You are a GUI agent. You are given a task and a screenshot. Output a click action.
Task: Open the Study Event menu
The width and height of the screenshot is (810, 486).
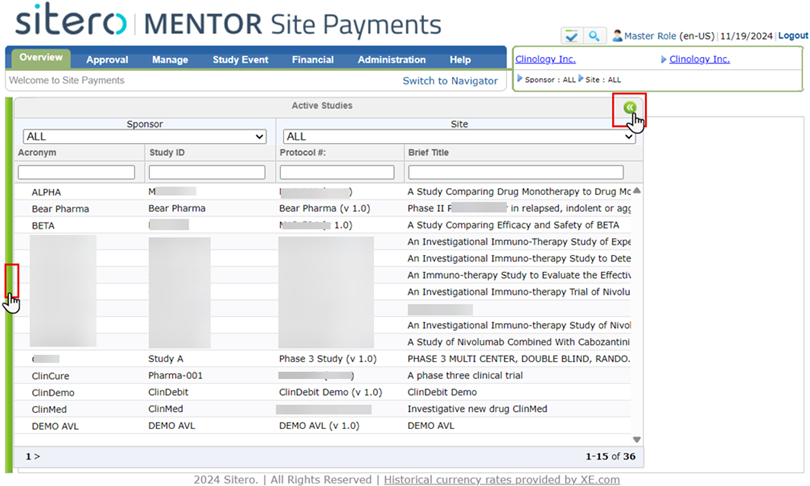pyautogui.click(x=240, y=60)
